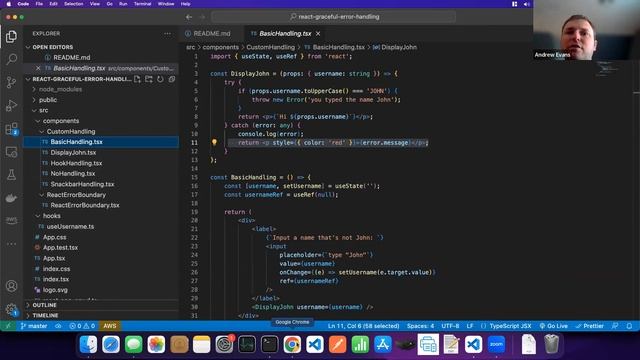Click the minimap code overview
The height and width of the screenshot is (360, 640).
click(x=608, y=69)
